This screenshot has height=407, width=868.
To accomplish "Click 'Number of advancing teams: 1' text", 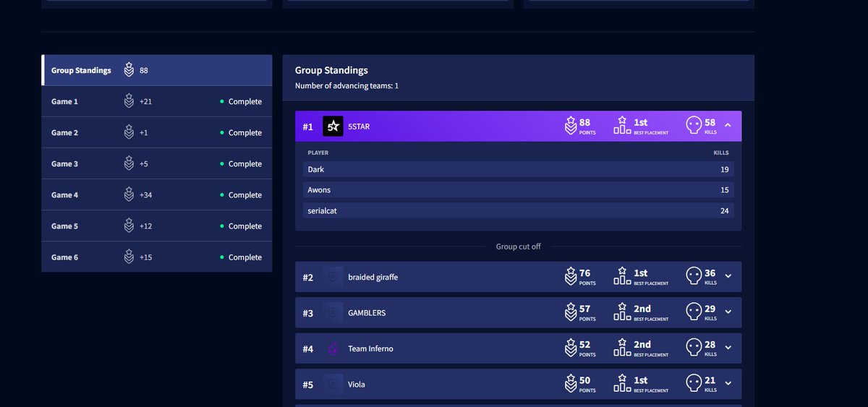I will (x=346, y=86).
